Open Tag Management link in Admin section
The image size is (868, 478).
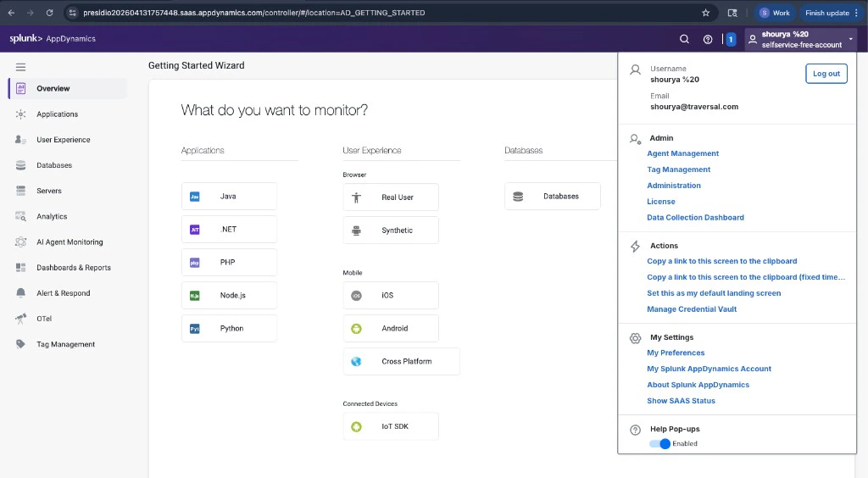679,170
